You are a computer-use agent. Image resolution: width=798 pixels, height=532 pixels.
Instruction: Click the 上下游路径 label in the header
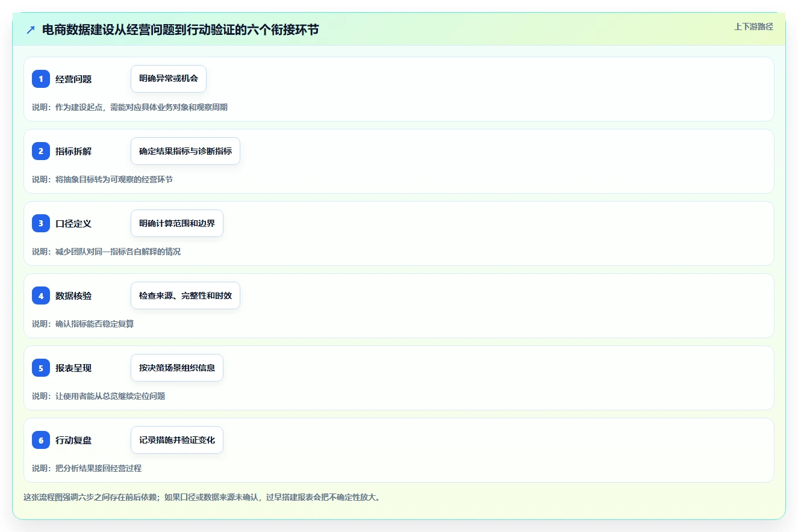(x=753, y=26)
